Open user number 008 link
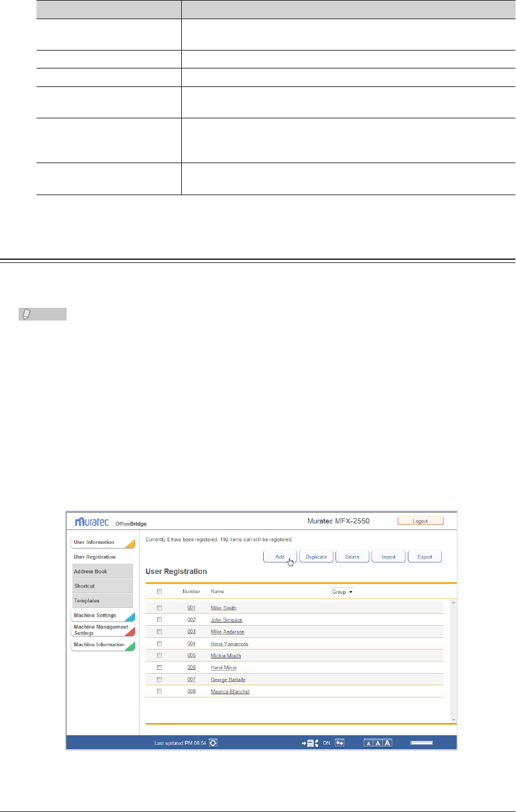 click(191, 691)
